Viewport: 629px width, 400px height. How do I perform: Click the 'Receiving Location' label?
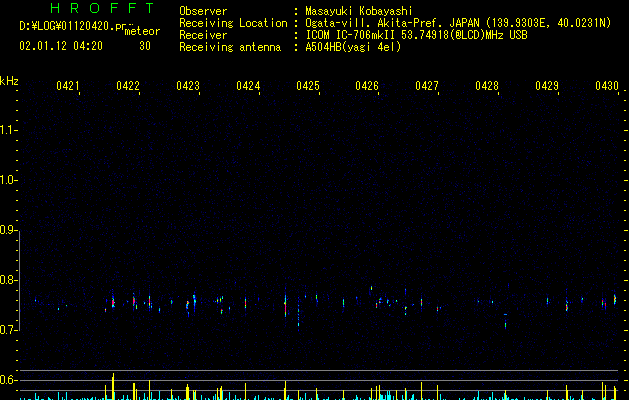(233, 23)
